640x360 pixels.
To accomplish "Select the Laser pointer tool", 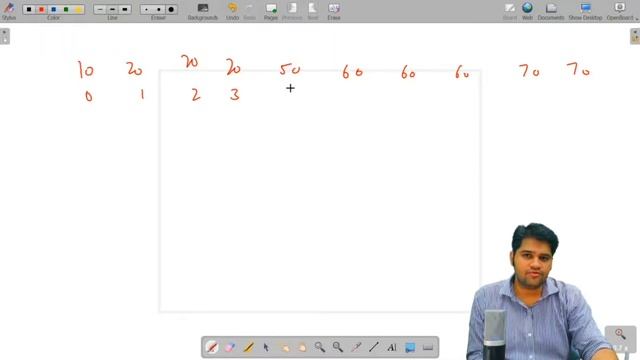I will (x=356, y=347).
